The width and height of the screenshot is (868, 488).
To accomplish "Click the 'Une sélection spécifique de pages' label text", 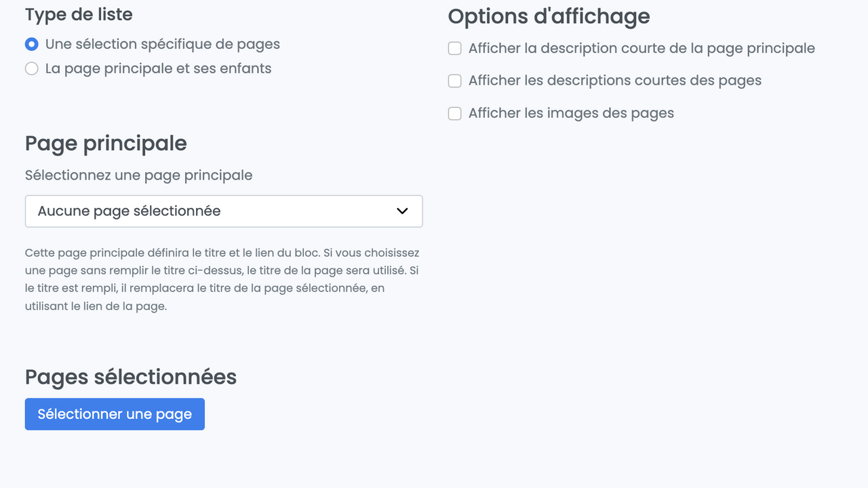I will click(163, 45).
